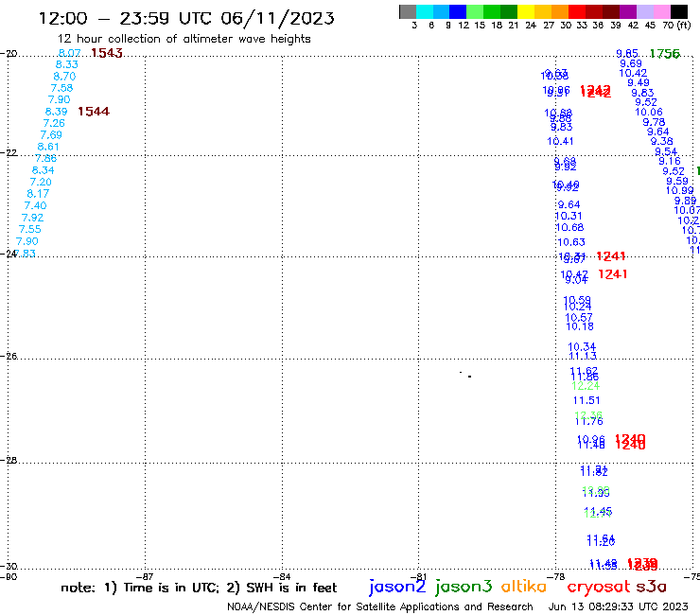The height and width of the screenshot is (615, 700).
Task: Click the red 'cryosat' legend label
Action: click(x=599, y=587)
